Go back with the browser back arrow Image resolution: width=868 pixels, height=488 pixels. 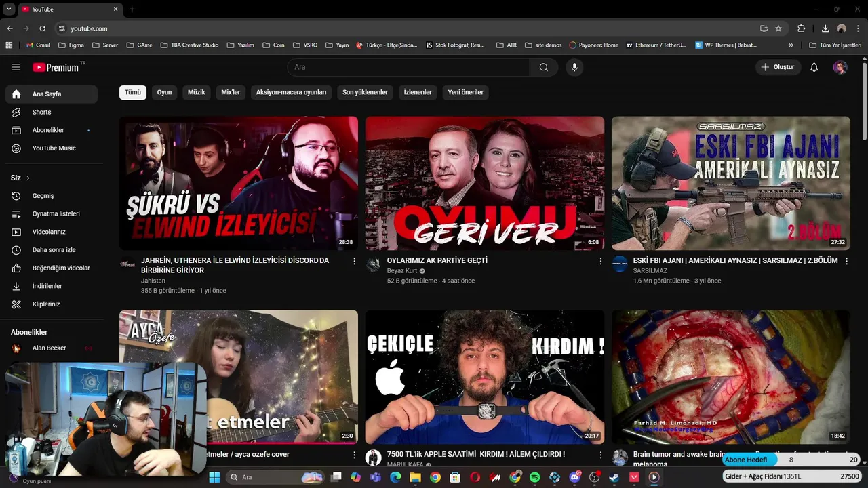click(9, 28)
